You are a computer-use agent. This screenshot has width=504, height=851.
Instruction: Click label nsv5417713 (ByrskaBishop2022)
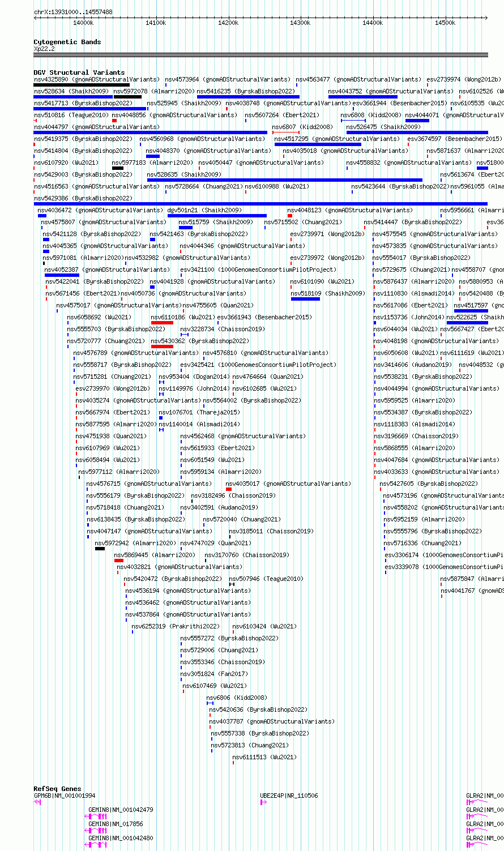click(x=83, y=103)
